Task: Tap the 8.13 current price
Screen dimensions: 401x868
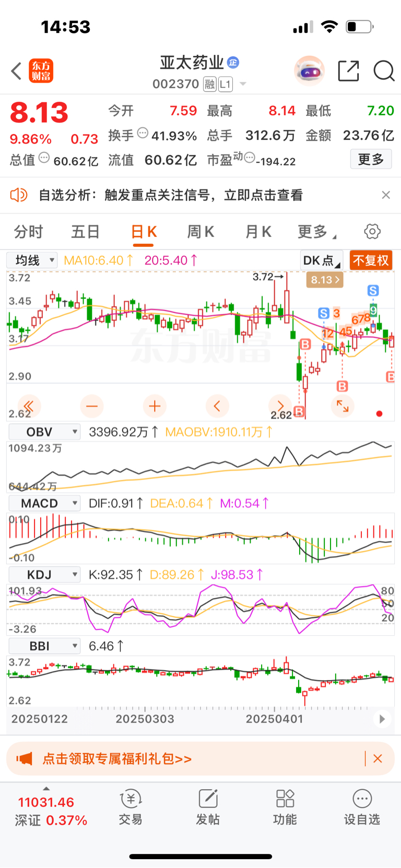Action: (39, 113)
